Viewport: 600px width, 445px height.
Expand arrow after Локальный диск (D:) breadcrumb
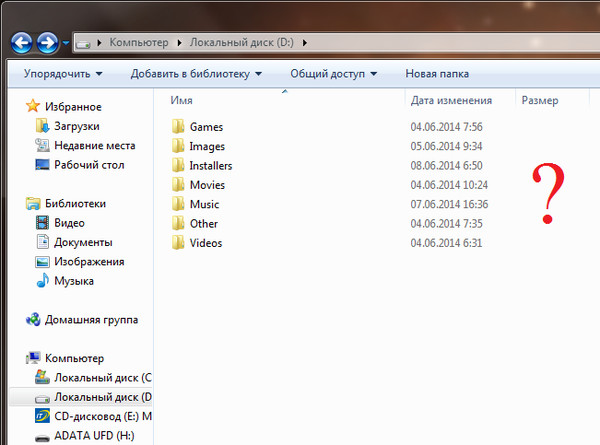pyautogui.click(x=305, y=42)
